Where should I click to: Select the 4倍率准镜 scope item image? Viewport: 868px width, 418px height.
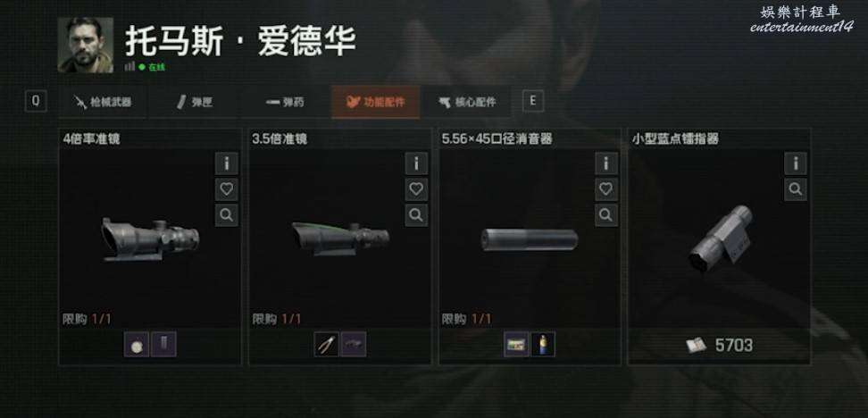151,239
